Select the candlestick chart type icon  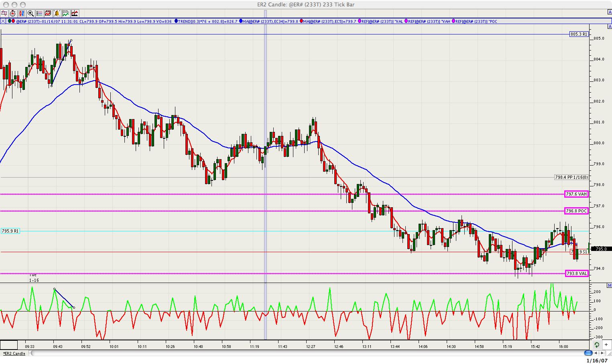point(22,13)
